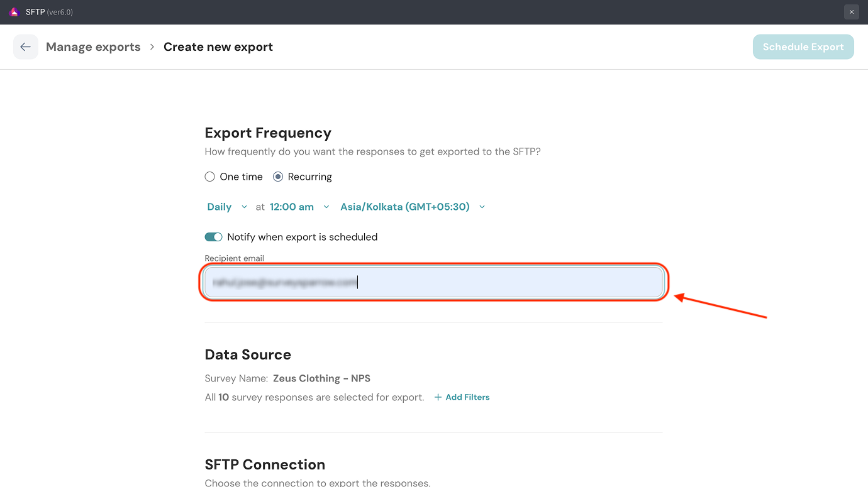This screenshot has width=868, height=487.
Task: Click the back arrow button
Action: [x=26, y=47]
